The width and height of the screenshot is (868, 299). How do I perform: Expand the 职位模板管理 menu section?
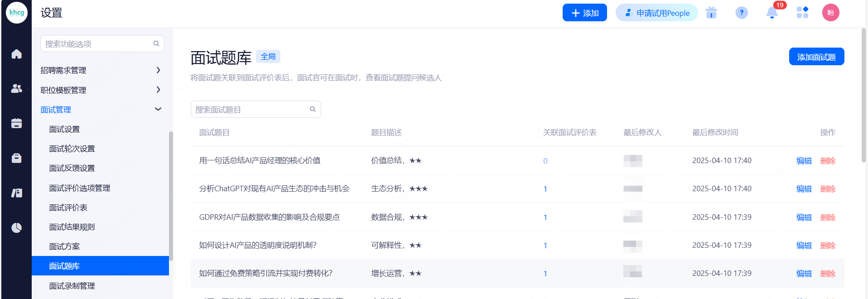click(x=101, y=90)
